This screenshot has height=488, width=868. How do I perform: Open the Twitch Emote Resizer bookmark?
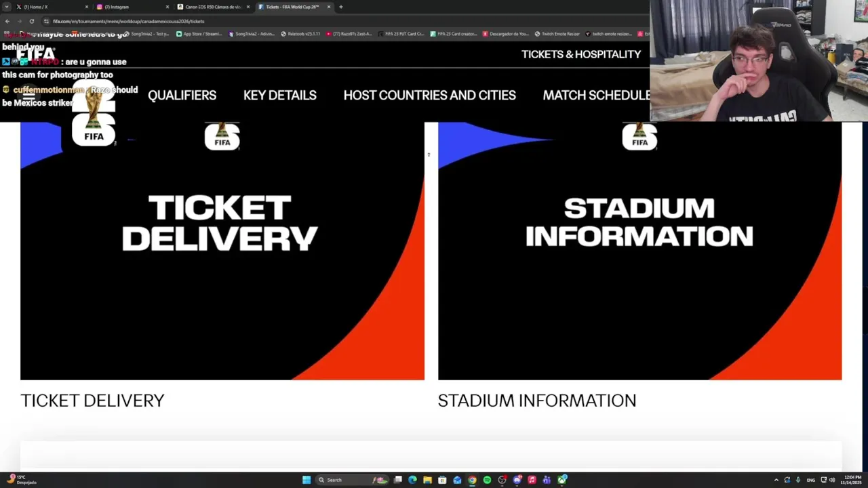(557, 34)
